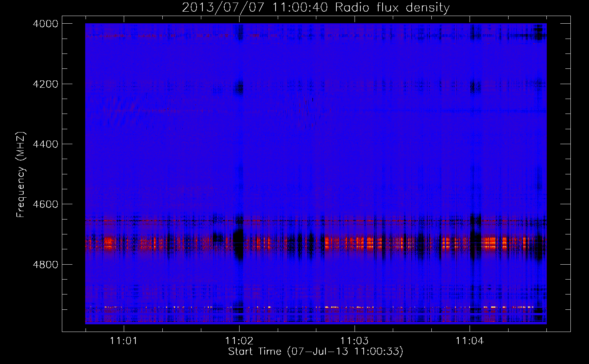Click the 4600 frequency tick label
The height and width of the screenshot is (364, 589).
(x=46, y=204)
